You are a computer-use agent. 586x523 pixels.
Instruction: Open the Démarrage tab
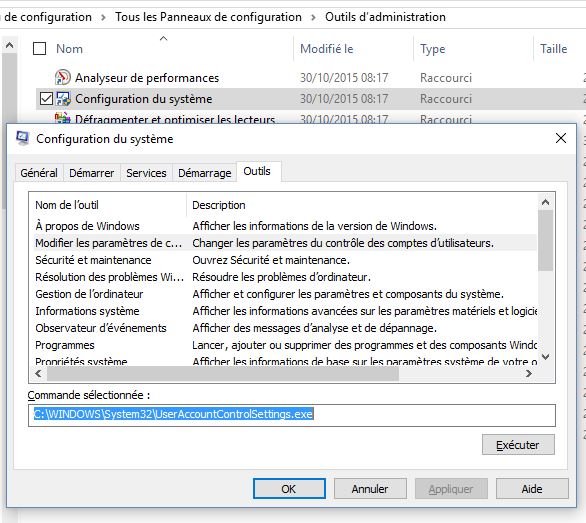pyautogui.click(x=205, y=173)
